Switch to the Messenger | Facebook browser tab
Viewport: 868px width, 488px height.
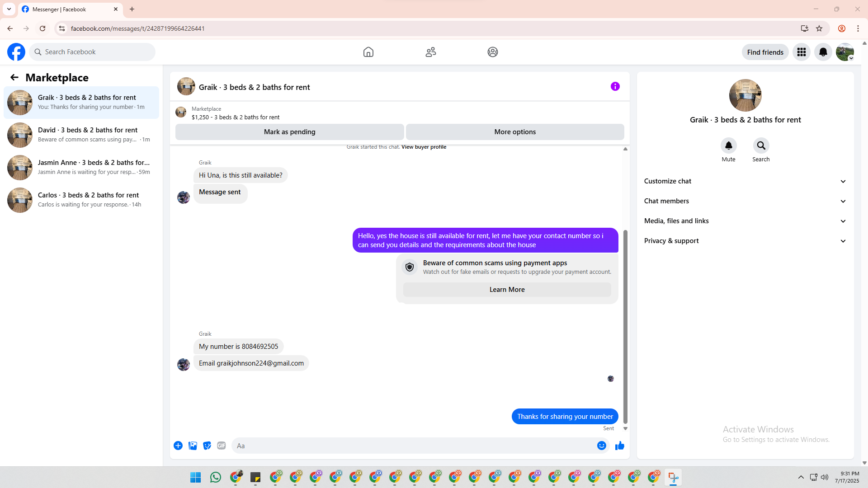pos(70,9)
